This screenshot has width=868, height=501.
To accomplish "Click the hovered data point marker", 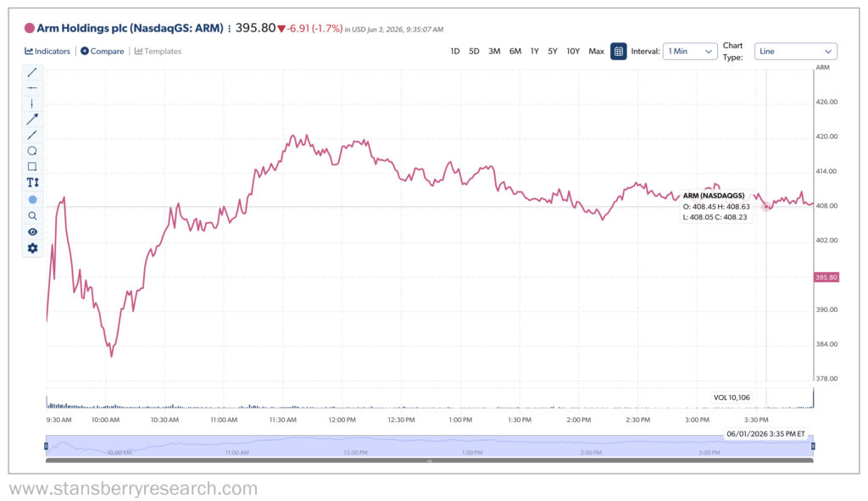I will 766,207.
